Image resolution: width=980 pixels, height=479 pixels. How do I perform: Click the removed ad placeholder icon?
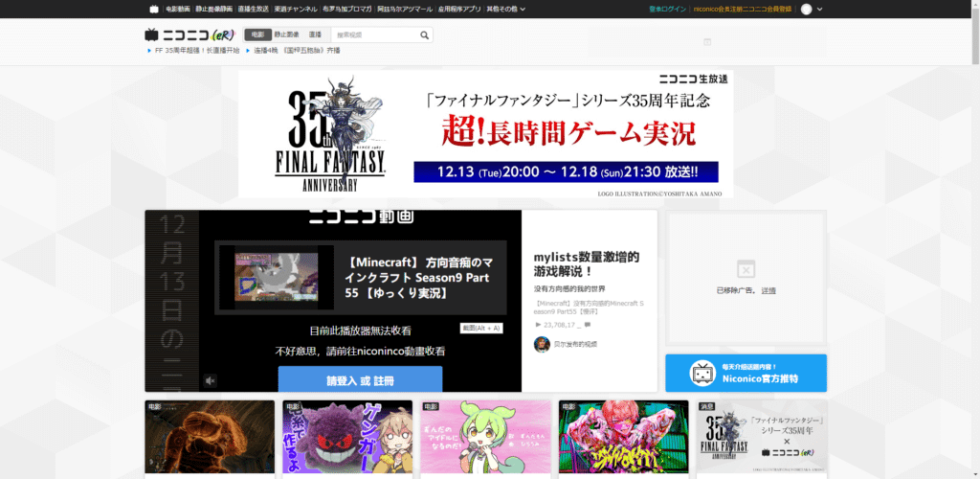[746, 269]
